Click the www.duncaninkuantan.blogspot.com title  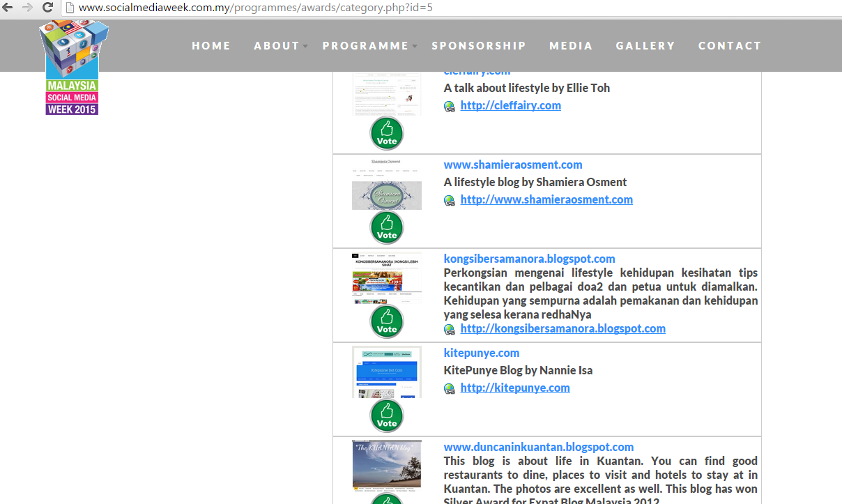(x=539, y=447)
